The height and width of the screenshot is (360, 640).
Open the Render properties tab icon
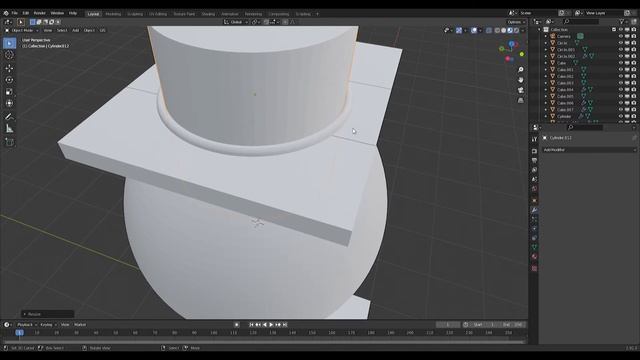coord(534,151)
